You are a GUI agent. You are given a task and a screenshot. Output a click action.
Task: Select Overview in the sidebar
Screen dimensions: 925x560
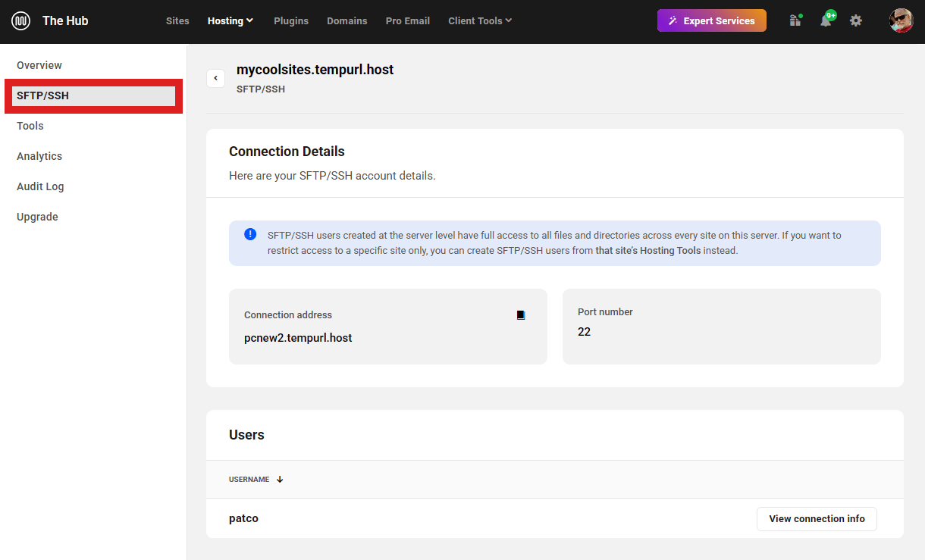pos(39,65)
